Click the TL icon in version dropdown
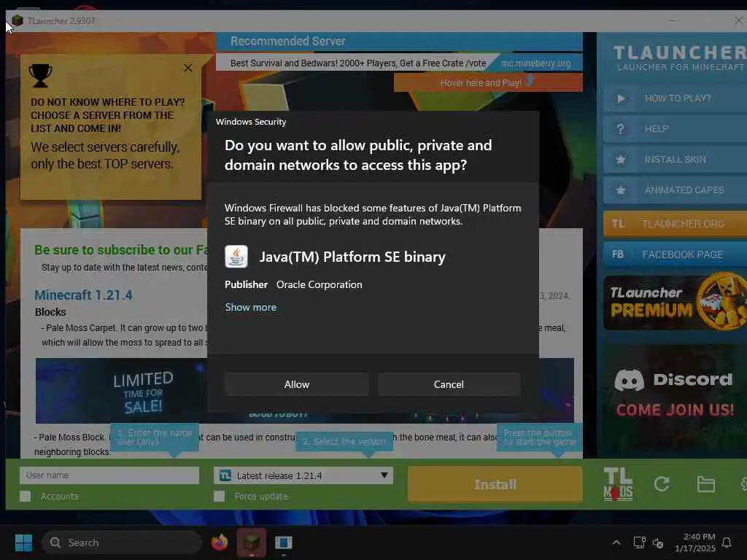The width and height of the screenshot is (747, 560). 225,475
